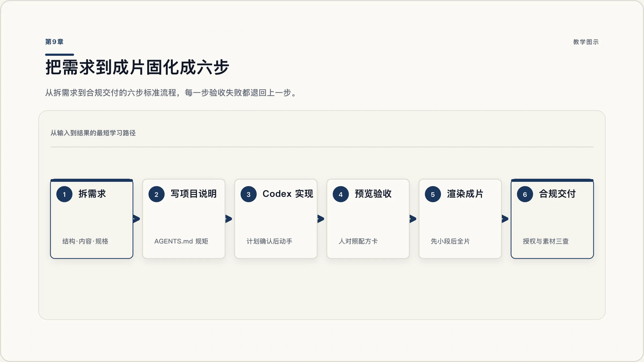Select the Codex 实现 card title

coord(288,194)
